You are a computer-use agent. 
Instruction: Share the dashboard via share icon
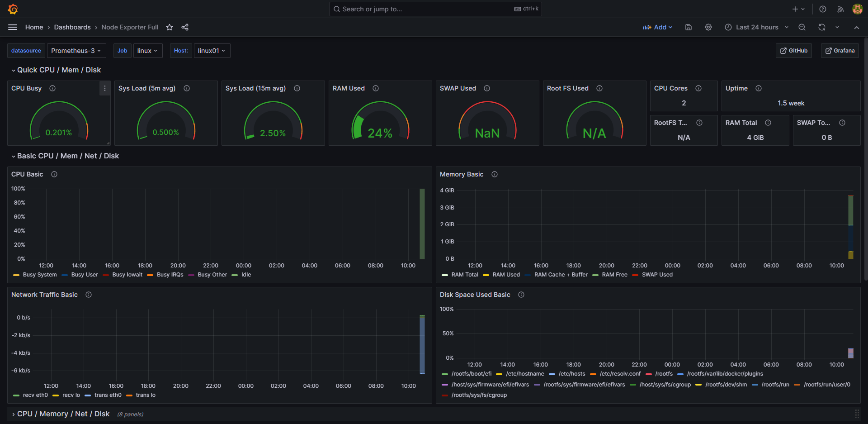pos(185,27)
